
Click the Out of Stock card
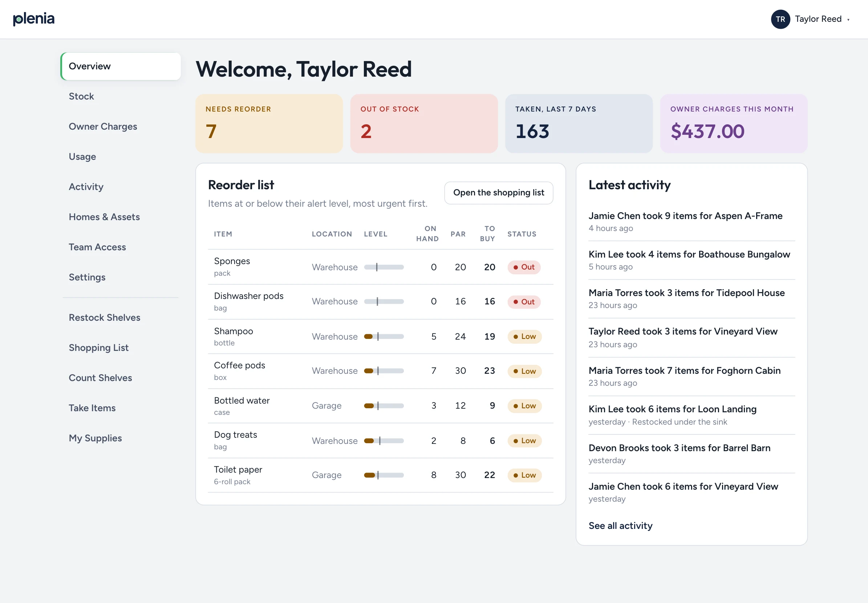point(424,124)
